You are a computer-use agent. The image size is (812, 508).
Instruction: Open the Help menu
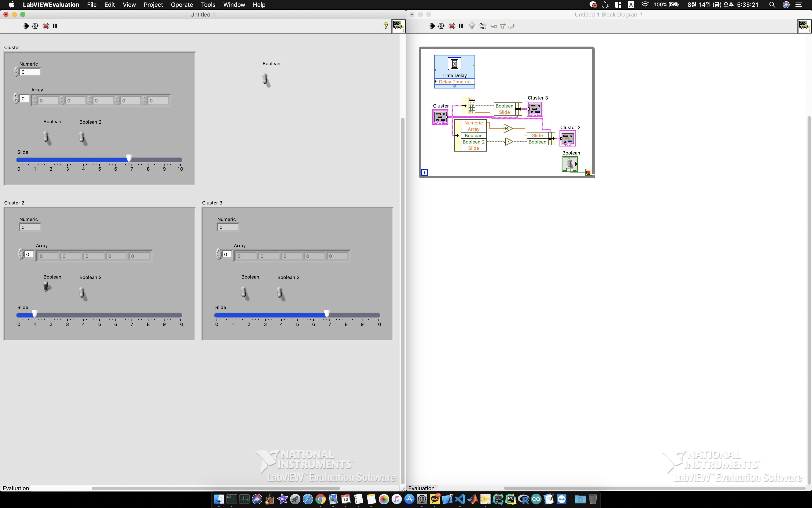(259, 5)
